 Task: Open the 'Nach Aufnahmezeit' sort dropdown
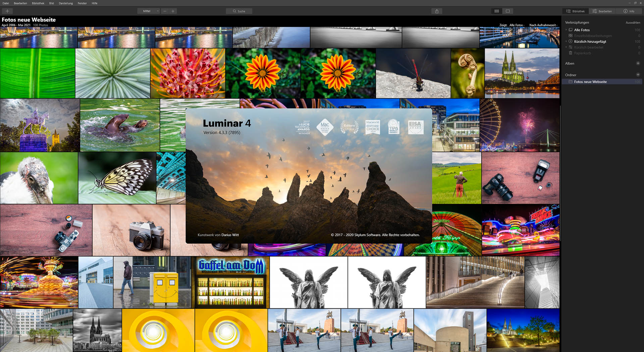543,25
